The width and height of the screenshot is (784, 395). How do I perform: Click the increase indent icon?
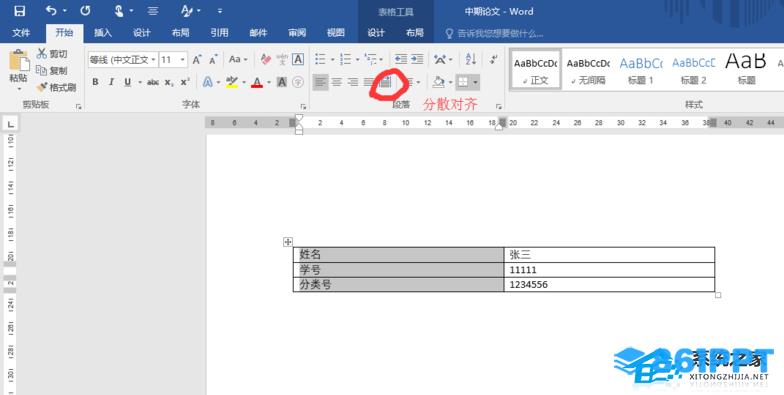pos(417,59)
